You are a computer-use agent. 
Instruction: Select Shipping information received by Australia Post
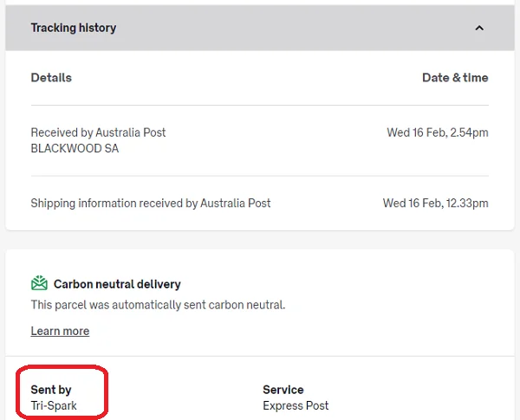coord(151,204)
